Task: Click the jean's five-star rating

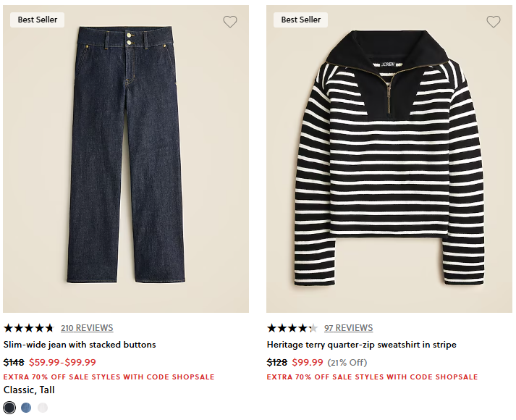Action: pyautogui.click(x=29, y=327)
